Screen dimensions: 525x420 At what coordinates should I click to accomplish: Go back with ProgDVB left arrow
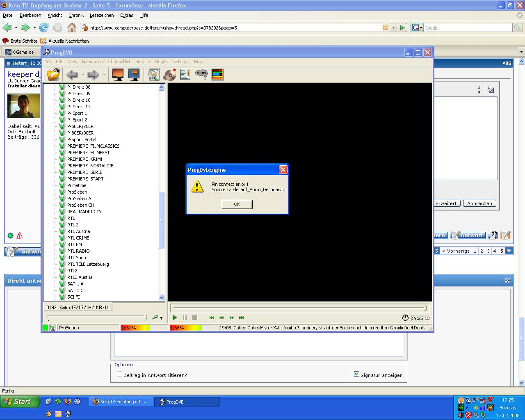(73, 75)
